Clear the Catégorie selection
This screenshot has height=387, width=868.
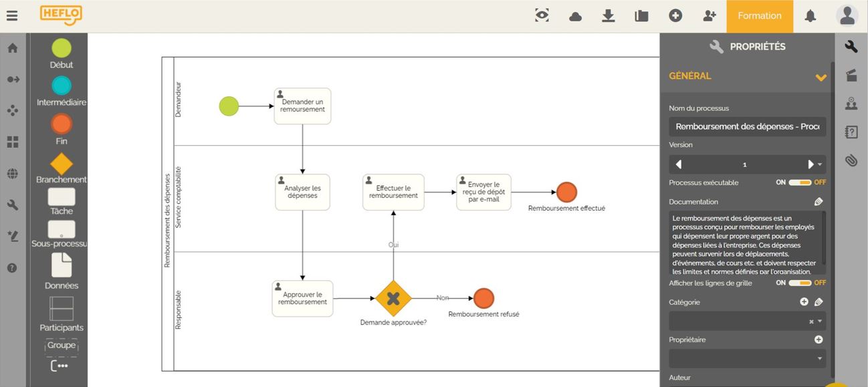[x=811, y=321]
